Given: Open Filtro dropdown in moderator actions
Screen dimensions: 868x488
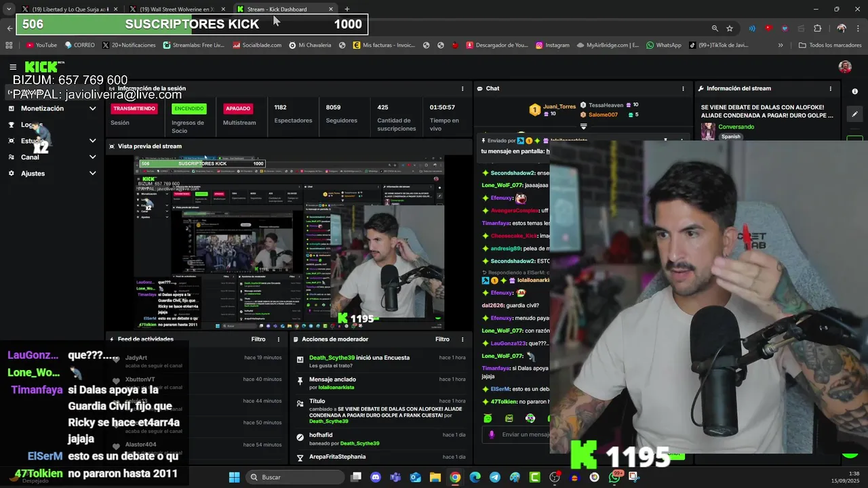Looking at the screenshot, I should click(x=442, y=340).
